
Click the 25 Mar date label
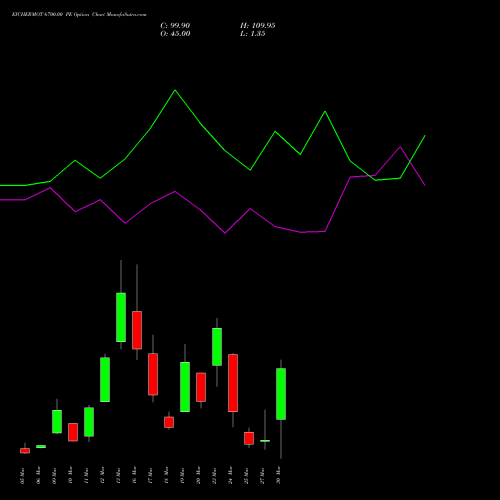(x=246, y=475)
